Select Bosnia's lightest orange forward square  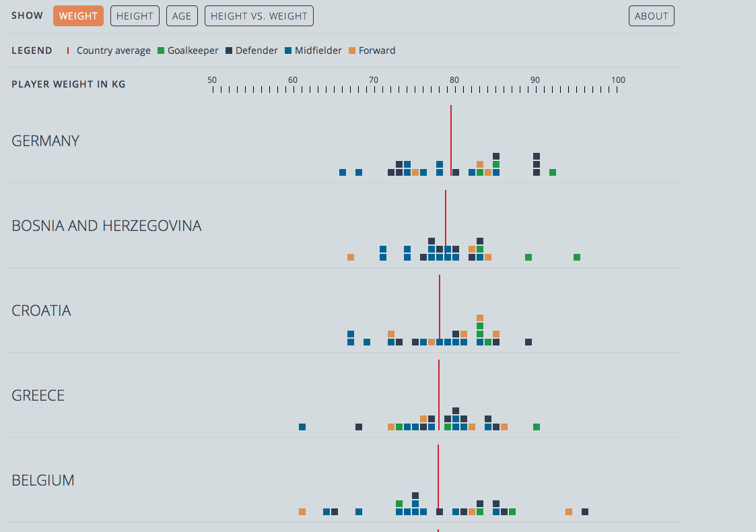click(x=351, y=257)
